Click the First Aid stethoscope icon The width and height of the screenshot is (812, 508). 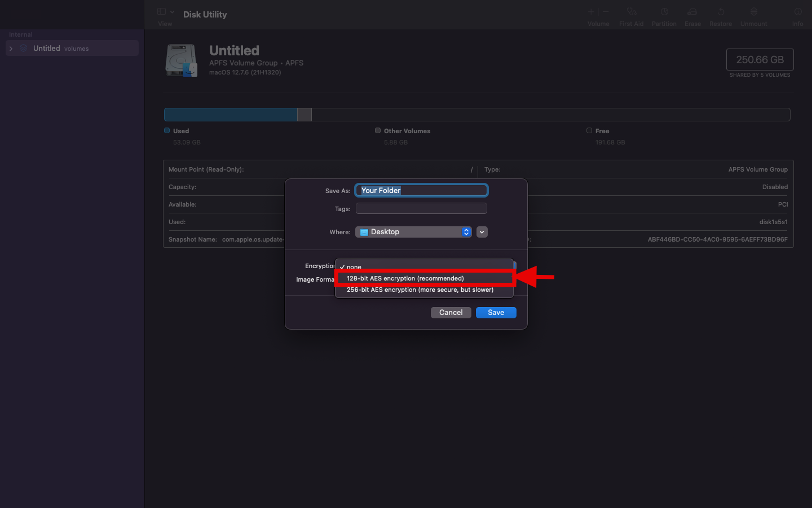coord(631,12)
